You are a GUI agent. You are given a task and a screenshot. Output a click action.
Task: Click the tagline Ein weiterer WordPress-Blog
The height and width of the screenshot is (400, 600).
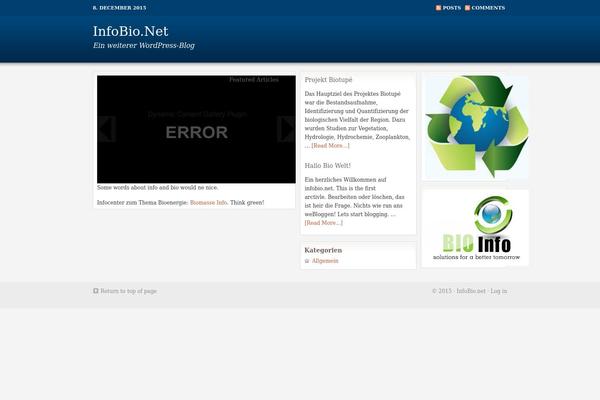click(144, 45)
